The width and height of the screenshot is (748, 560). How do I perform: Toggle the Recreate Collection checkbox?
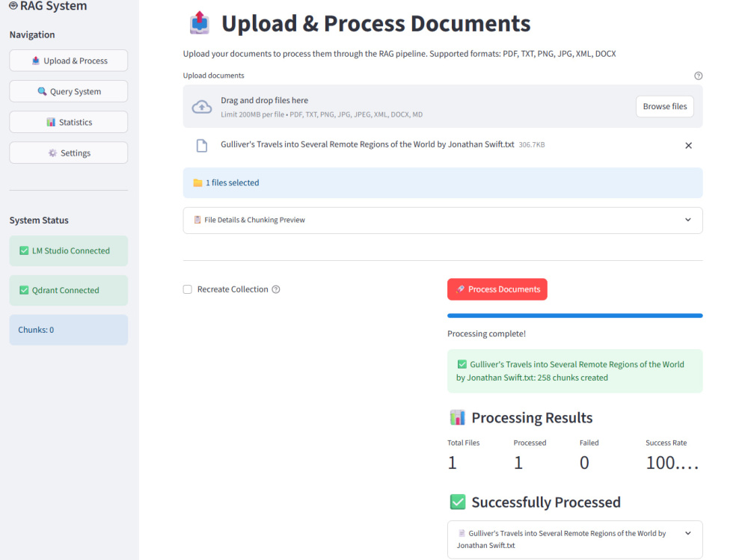click(188, 289)
